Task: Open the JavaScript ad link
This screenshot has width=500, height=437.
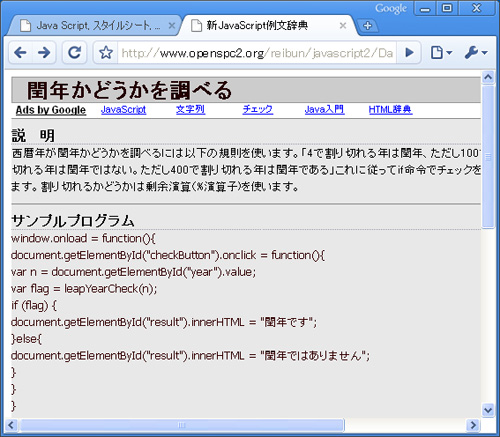Action: tap(123, 109)
